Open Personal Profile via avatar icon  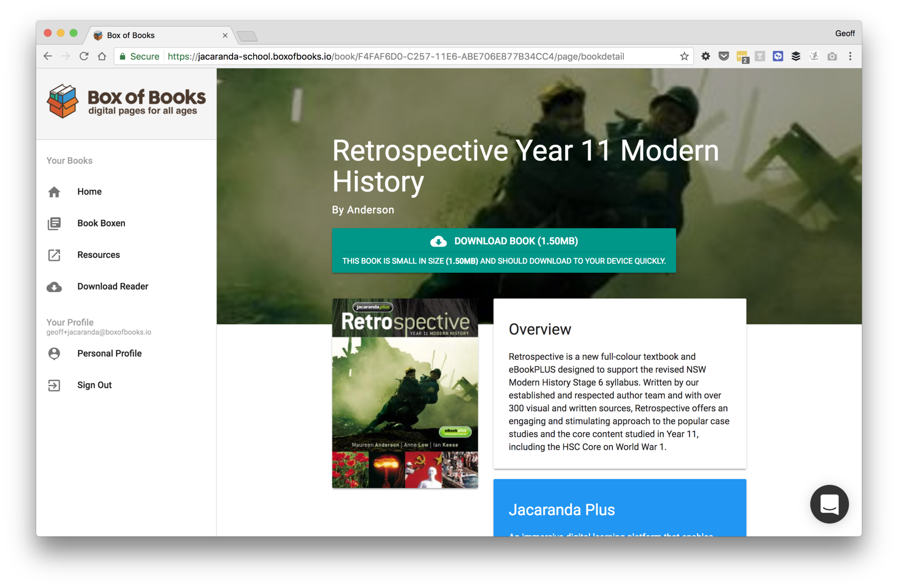pos(54,354)
